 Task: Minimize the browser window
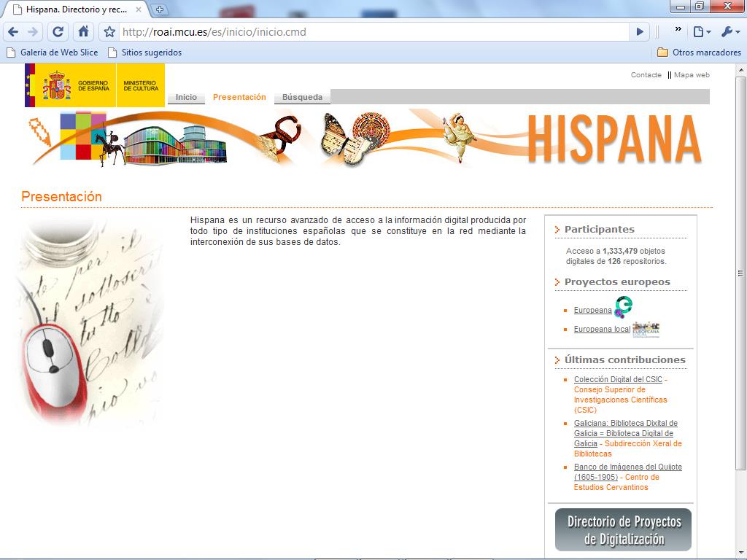pos(681,7)
